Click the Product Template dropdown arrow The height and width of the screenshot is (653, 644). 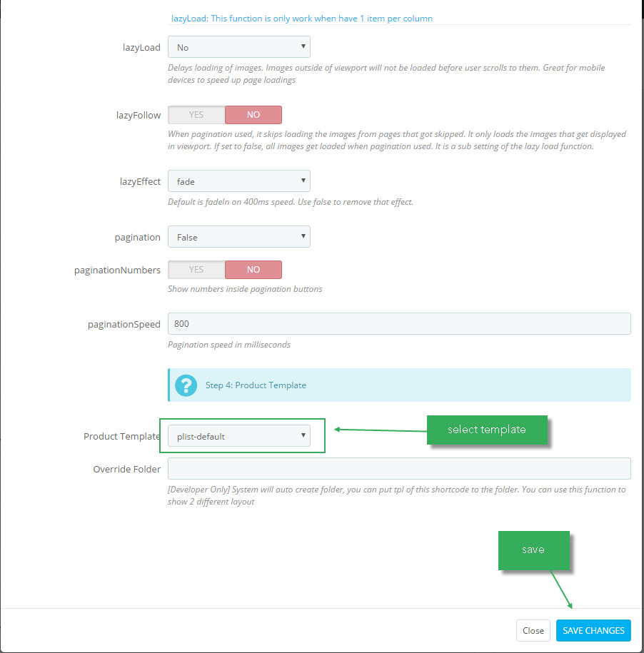[x=303, y=435]
